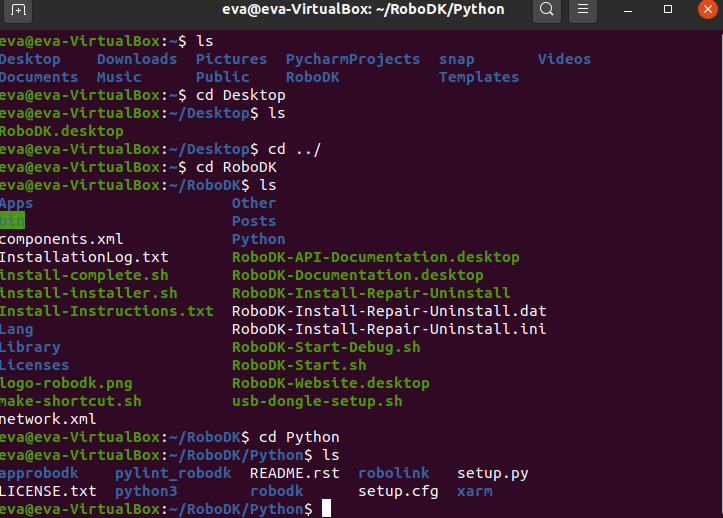Click the README.rst file name
Image resolution: width=723 pixels, height=518 pixels.
(x=294, y=473)
